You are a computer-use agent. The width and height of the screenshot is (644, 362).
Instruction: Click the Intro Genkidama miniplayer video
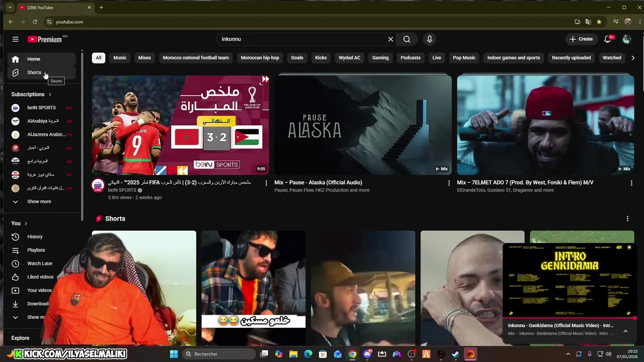[570, 281]
